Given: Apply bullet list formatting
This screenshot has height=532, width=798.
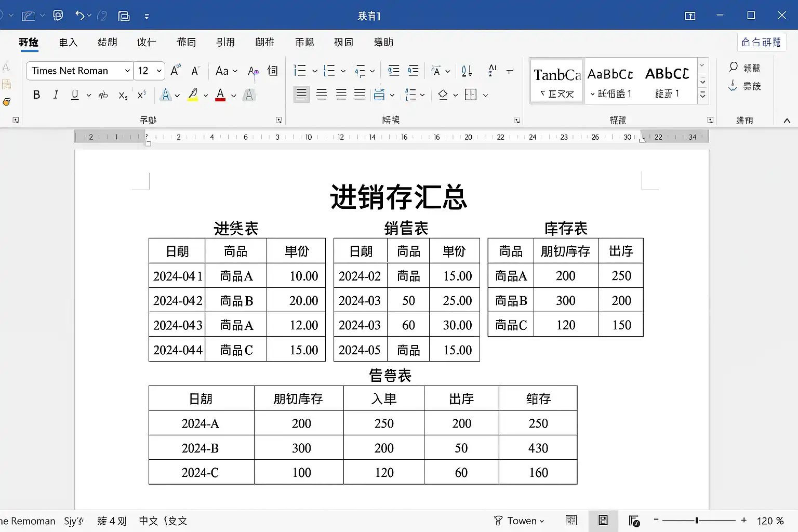Looking at the screenshot, I should [x=300, y=71].
